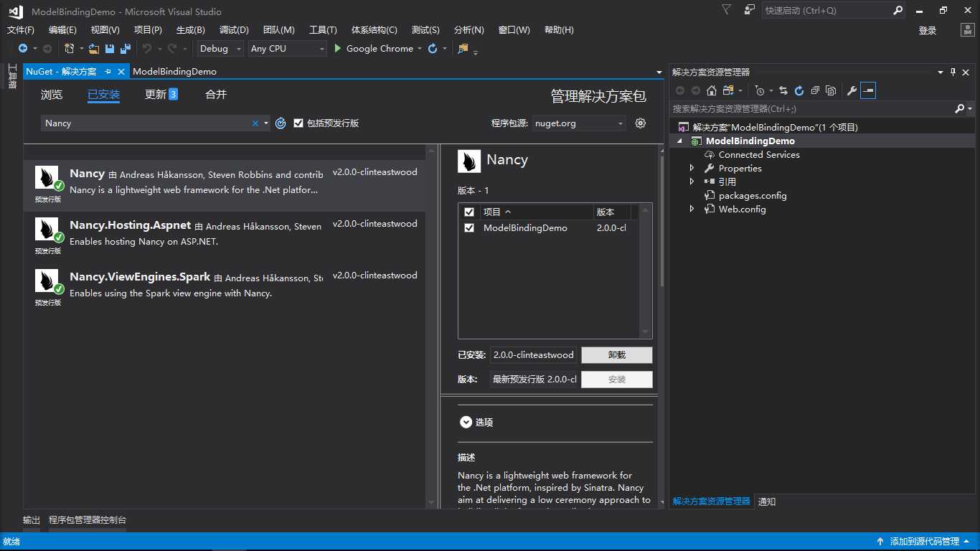Click 添加到源代码管理 in status bar
The image size is (980, 551).
(925, 542)
